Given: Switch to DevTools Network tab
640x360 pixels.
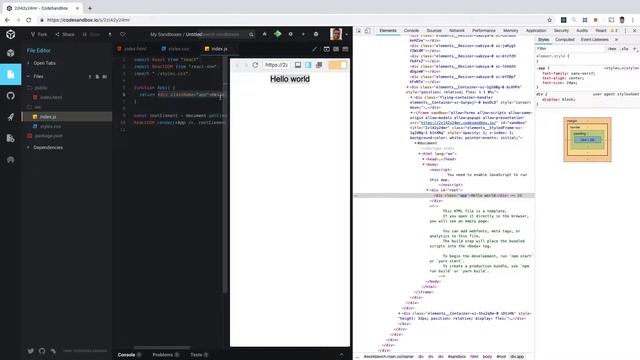Looking at the screenshot, I should click(x=457, y=31).
